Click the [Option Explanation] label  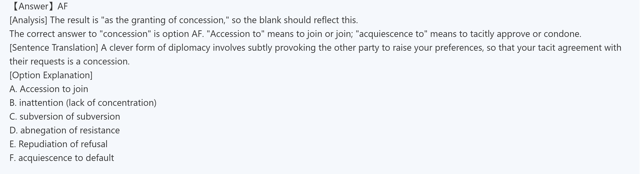(51, 75)
